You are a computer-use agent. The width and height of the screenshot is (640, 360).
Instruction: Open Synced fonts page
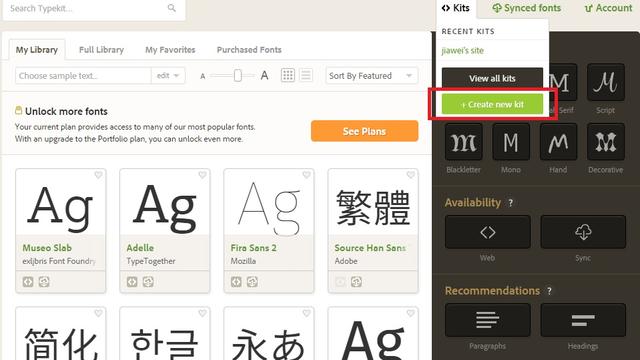coord(527,8)
